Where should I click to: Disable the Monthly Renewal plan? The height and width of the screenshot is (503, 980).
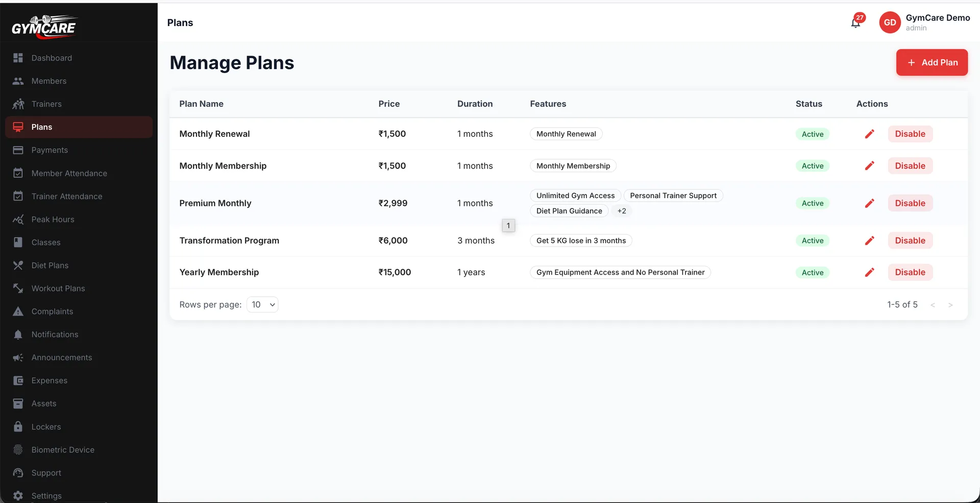[910, 134]
